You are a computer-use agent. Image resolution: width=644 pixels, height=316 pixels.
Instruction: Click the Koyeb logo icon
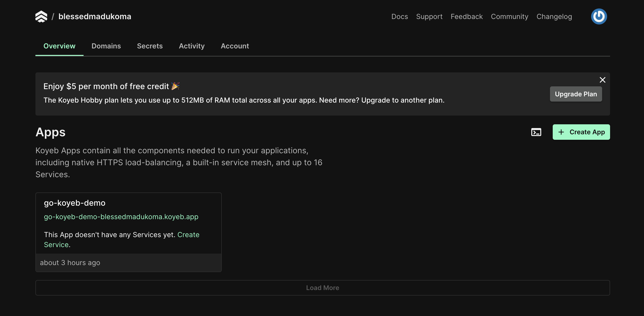tap(41, 16)
